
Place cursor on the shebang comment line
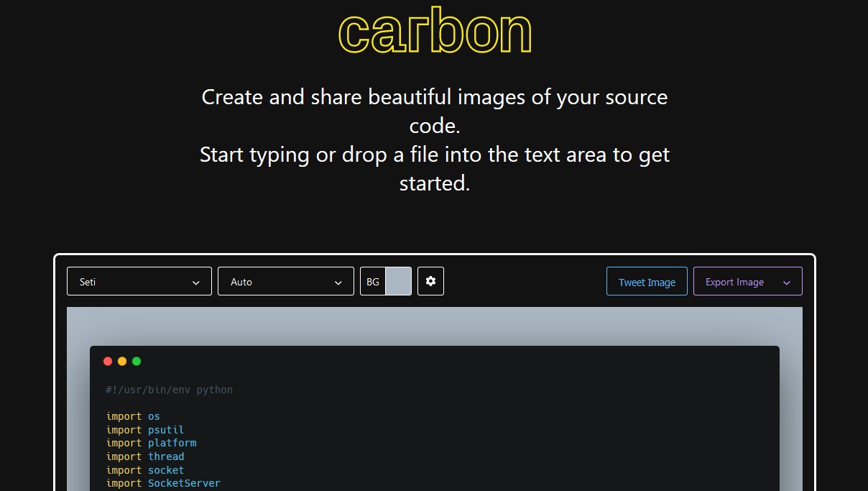[170, 390]
